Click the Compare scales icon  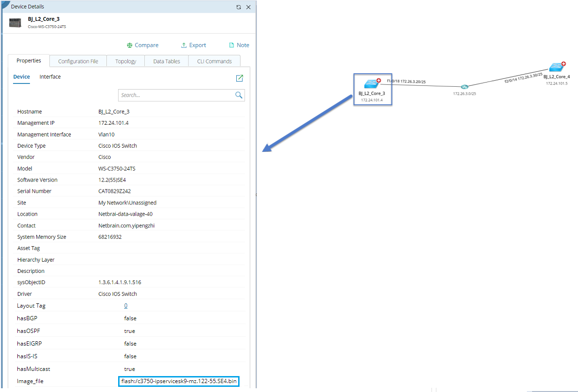(129, 45)
